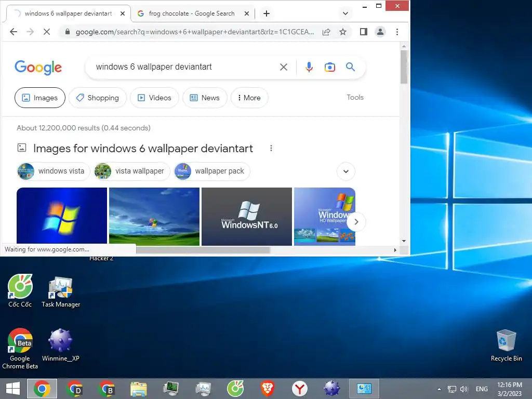Close the windows 6 wallpaper tab
This screenshot has height=399, width=532.
tap(123, 14)
